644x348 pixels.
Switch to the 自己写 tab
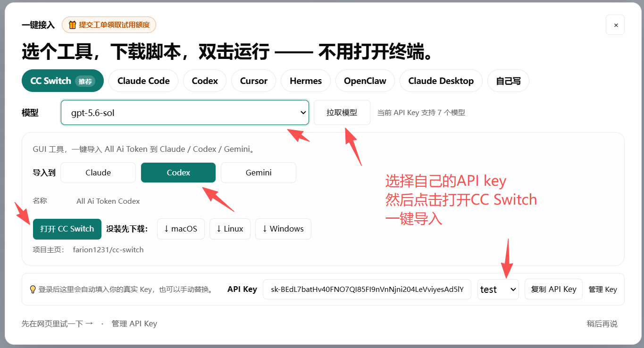(508, 81)
